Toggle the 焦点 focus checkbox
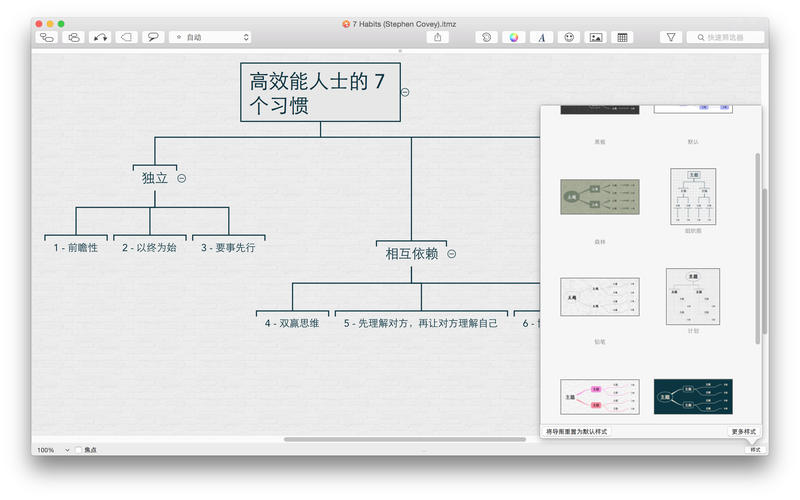The image size is (800, 500). (79, 450)
